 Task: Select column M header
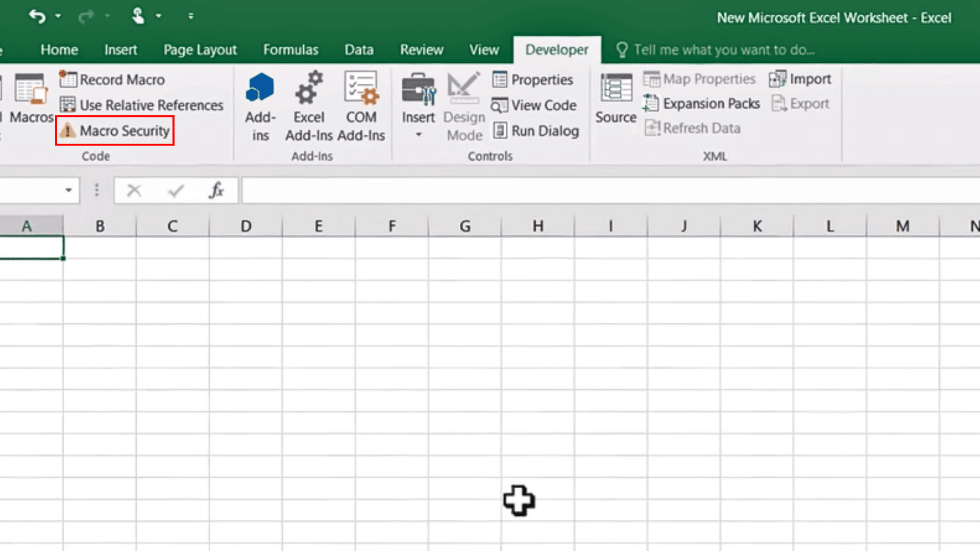click(903, 226)
